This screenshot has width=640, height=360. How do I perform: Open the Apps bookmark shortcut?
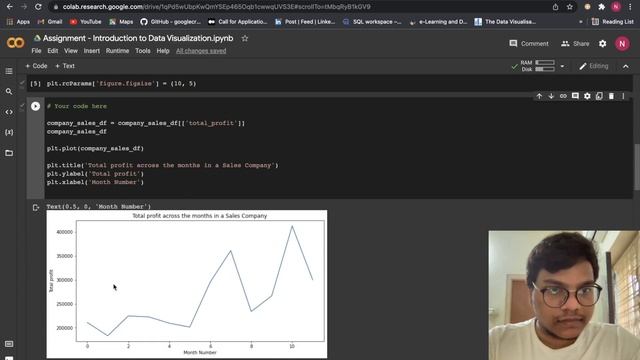point(18,22)
